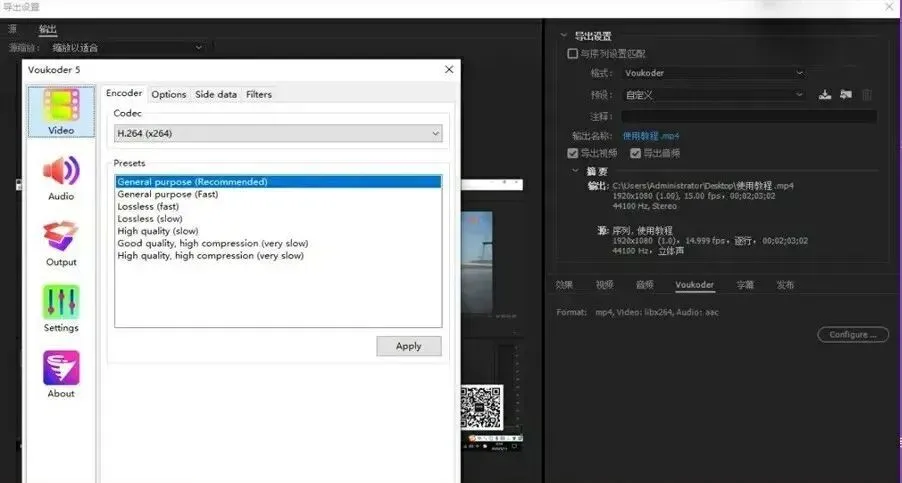Viewport: 902px width, 483px height.
Task: Switch to the Encoder tab
Action: 124,93
